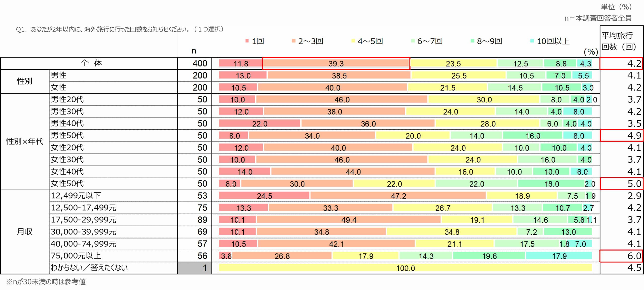The height and width of the screenshot is (290, 644).
Task: Click the 17.9 cyan bar in 75,000元以上 row
Action: click(x=559, y=256)
